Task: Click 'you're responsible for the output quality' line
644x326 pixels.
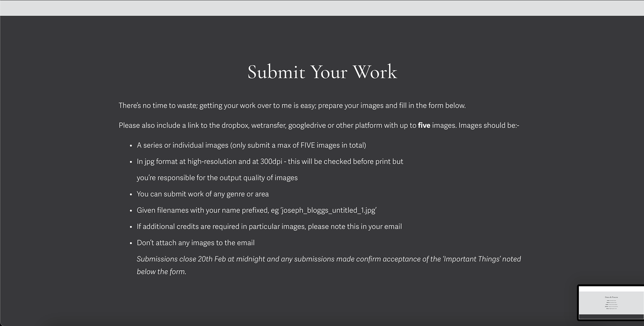Action: tap(217, 178)
